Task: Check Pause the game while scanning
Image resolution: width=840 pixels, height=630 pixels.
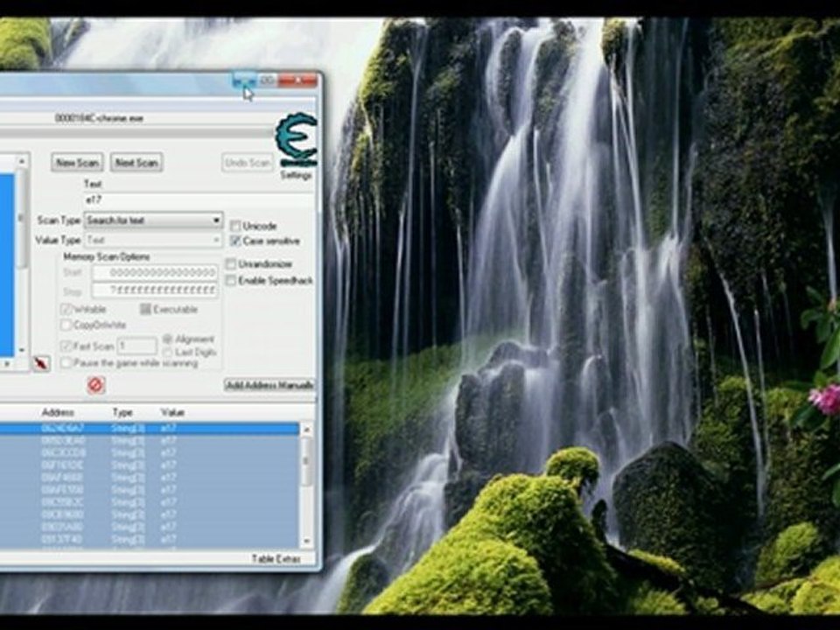Action: click(66, 362)
